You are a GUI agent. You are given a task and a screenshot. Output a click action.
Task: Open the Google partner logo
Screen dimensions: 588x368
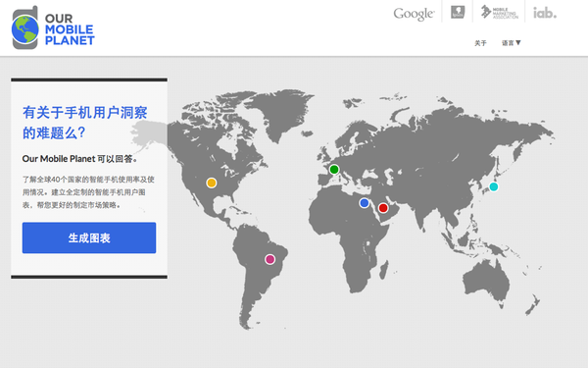coord(414,14)
